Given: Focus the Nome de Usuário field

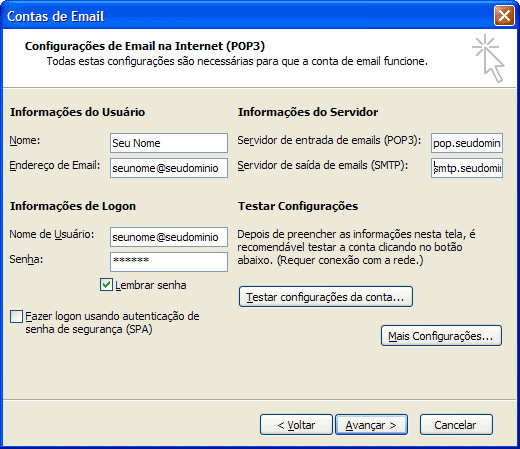Looking at the screenshot, I should [169, 237].
